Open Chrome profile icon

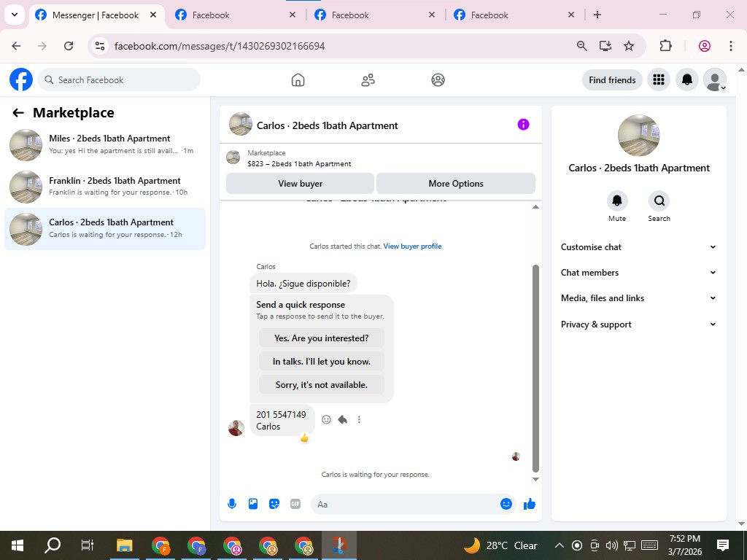(705, 46)
